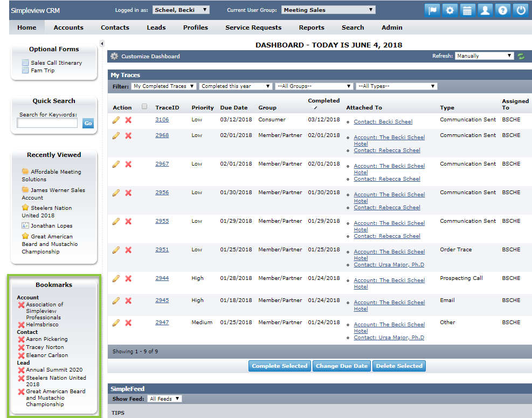The width and height of the screenshot is (532, 418).
Task: Open the Profiles menu
Action: [x=196, y=28]
